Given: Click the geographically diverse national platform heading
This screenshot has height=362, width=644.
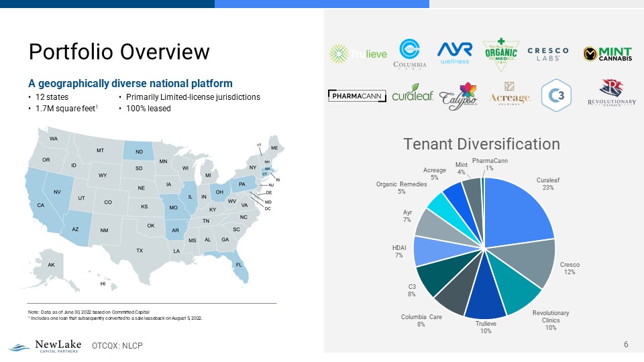Looking at the screenshot, I should coord(130,84).
